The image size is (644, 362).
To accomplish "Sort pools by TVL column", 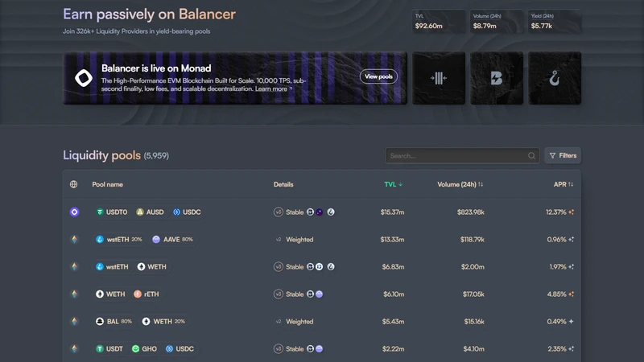I will [x=394, y=184].
